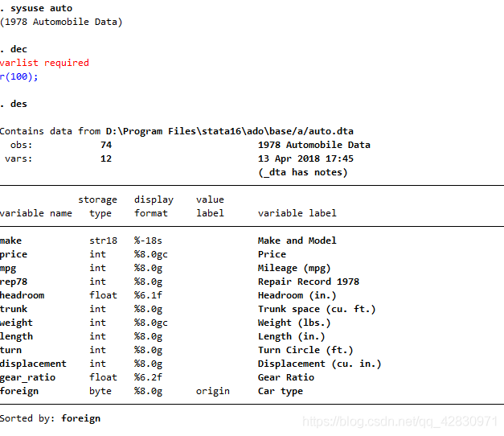This screenshot has height=436, width=504.
Task: Click the 'weight' variable name
Action: tap(17, 323)
